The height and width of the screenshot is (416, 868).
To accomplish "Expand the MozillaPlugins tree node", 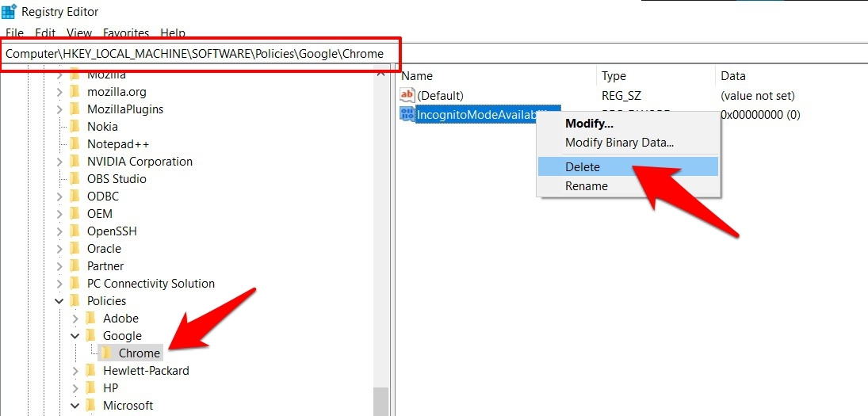I will (x=59, y=109).
